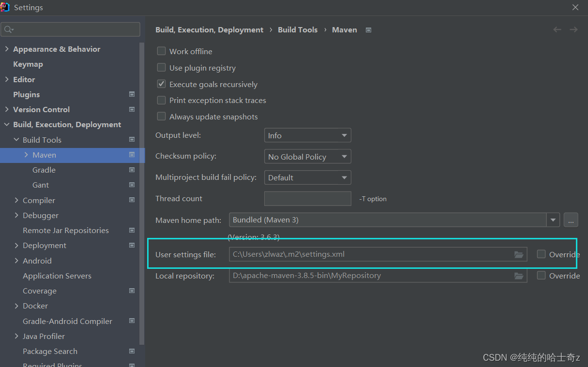
Task: Click the back navigation arrow
Action: (557, 30)
